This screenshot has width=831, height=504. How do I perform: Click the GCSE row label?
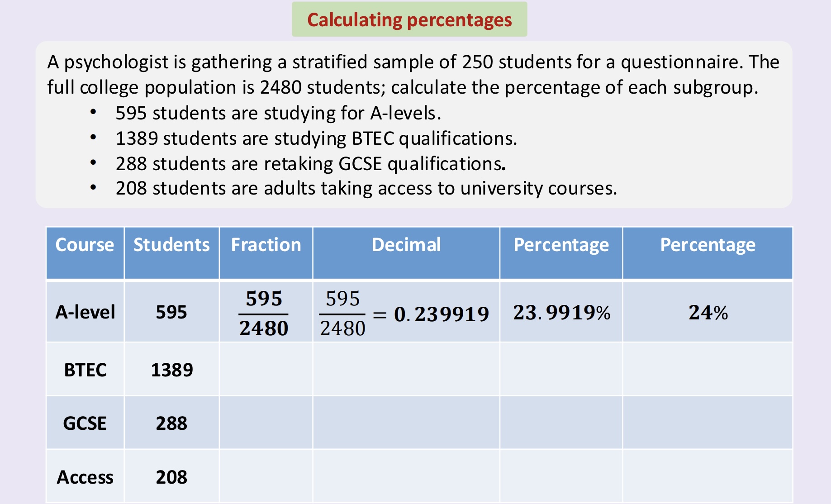click(85, 423)
